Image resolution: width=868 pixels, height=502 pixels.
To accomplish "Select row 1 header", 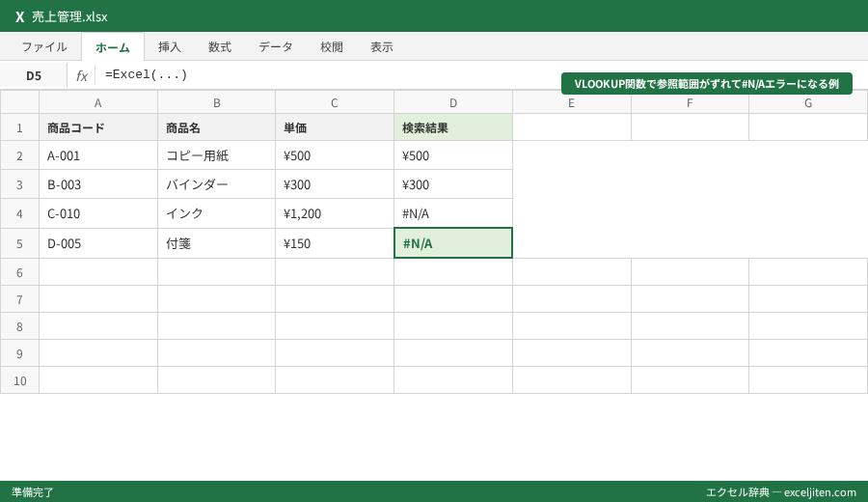I will coord(19,127).
